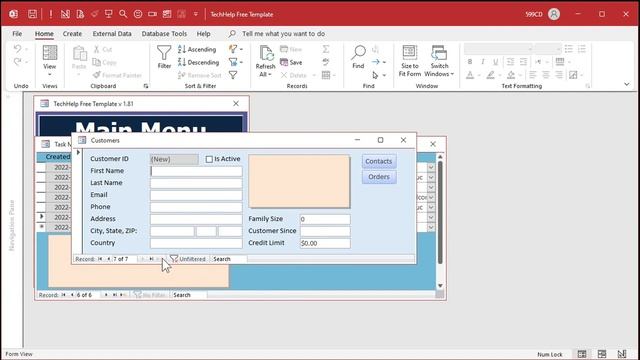Open the View button in the ribbon
The width and height of the screenshot is (640, 360).
pyautogui.click(x=50, y=60)
